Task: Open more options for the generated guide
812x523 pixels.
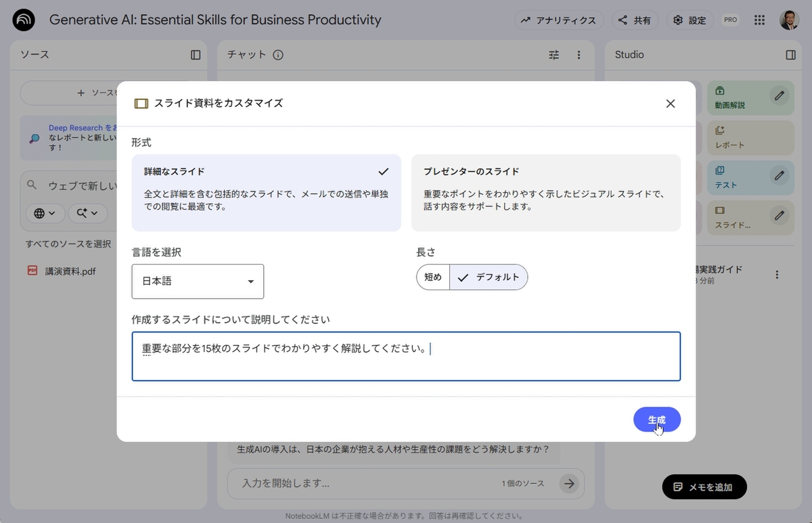Action: tap(777, 275)
